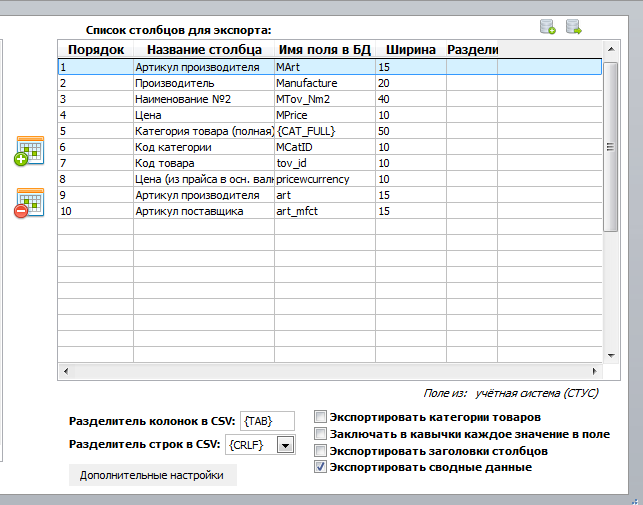Select the 'Наименование №2' row
Screen dimensions: 643x505
[x=330, y=99]
